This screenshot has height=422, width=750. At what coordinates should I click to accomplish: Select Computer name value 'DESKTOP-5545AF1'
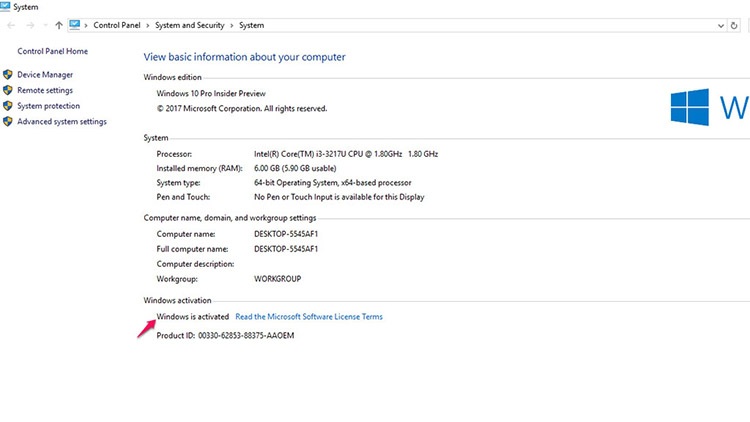(x=286, y=234)
